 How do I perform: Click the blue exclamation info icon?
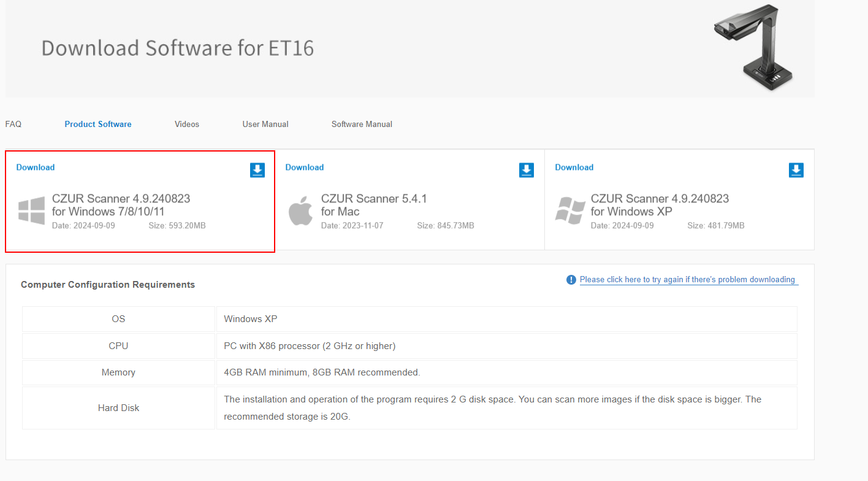(x=571, y=280)
